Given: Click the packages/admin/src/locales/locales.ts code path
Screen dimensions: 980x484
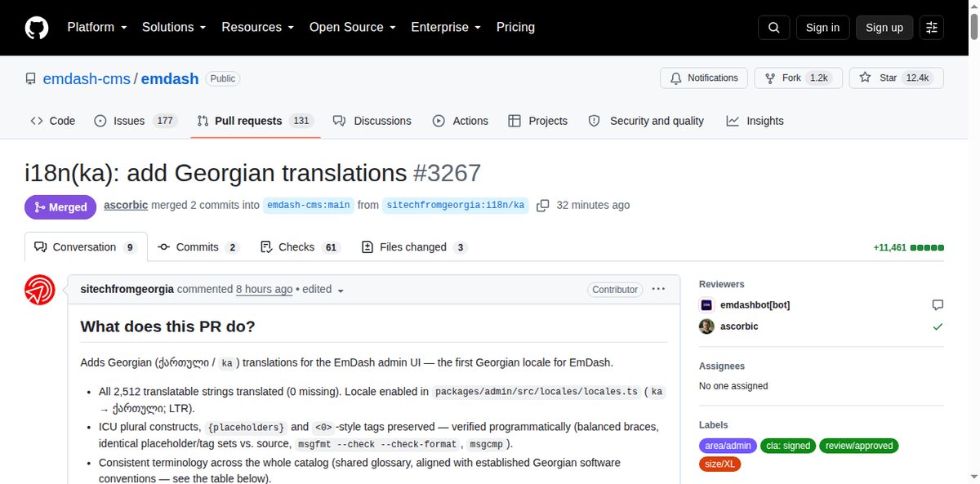Looking at the screenshot, I should point(536,392).
